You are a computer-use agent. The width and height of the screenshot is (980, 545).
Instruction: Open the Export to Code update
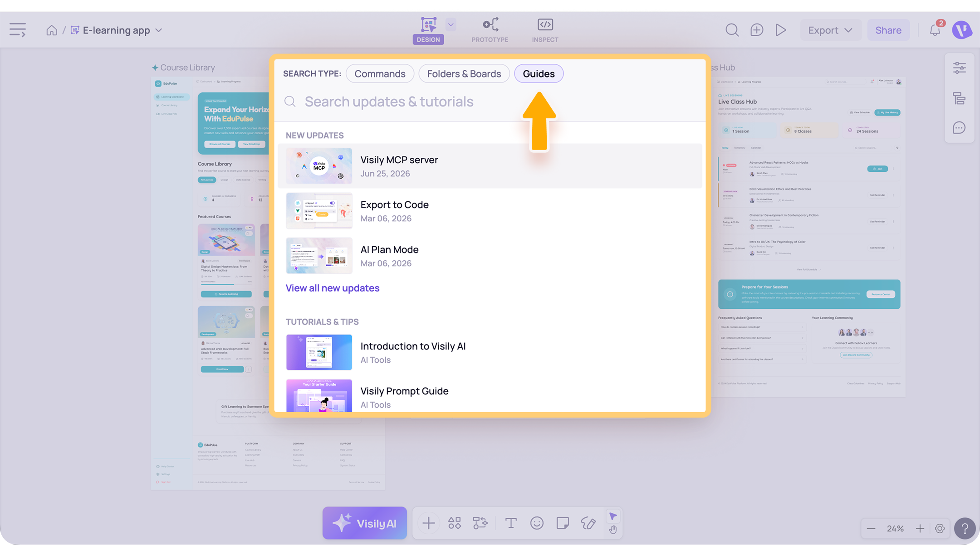coord(490,211)
